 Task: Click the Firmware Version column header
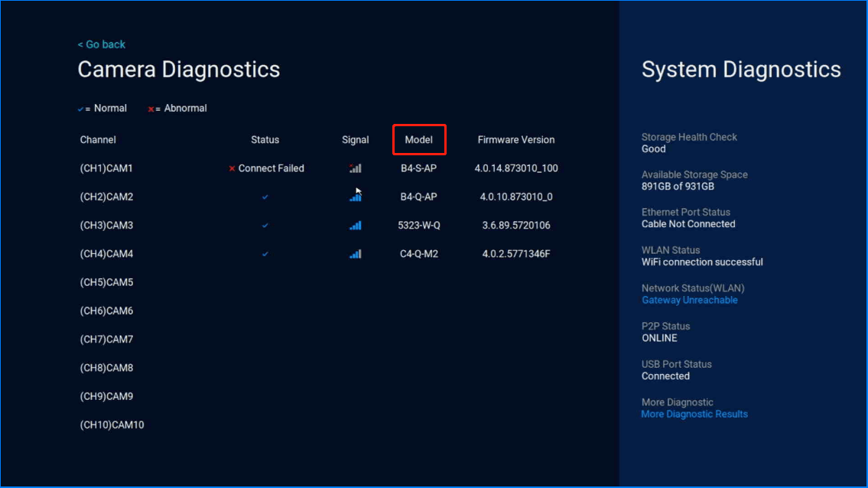point(516,140)
